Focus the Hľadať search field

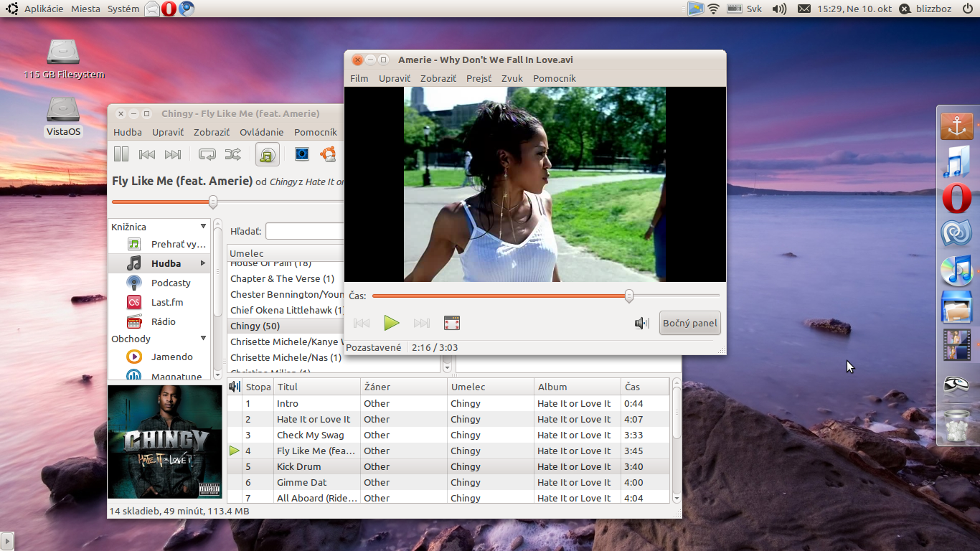(x=305, y=231)
